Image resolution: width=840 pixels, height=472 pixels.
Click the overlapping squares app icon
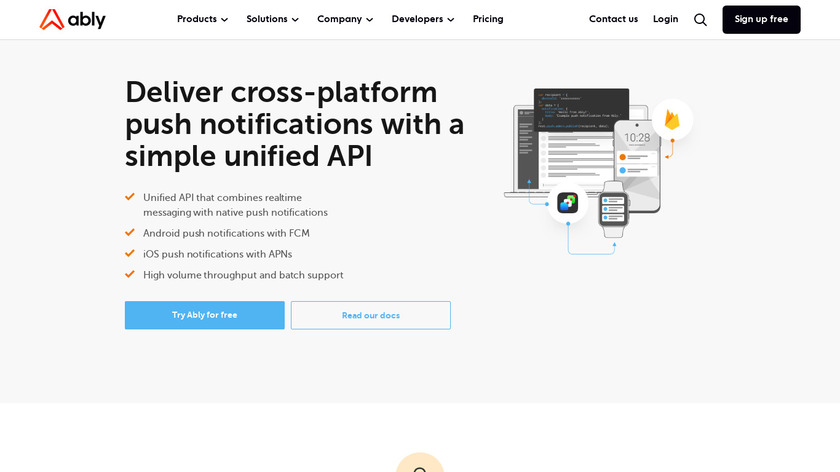567,203
